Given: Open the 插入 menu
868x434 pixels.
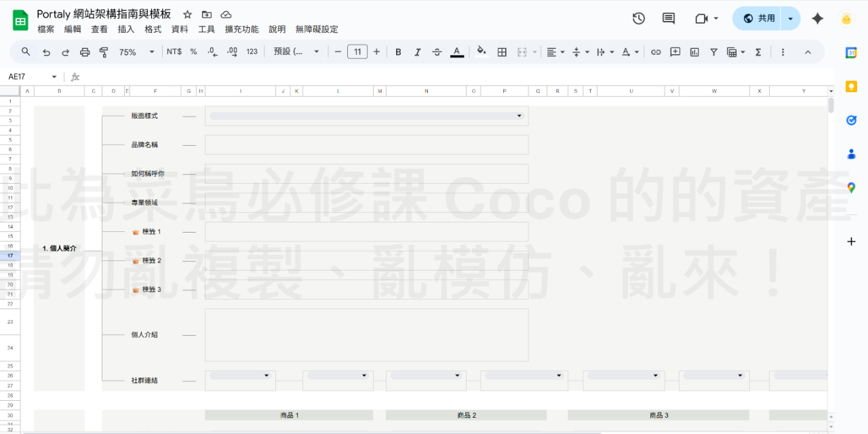Looking at the screenshot, I should [x=126, y=29].
